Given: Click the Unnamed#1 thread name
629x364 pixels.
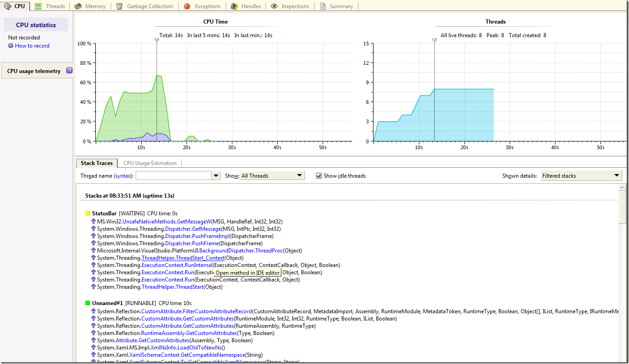Looking at the screenshot, I should pyautogui.click(x=108, y=303).
